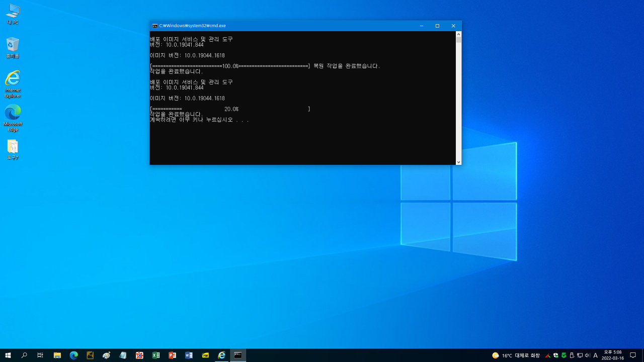
Task: Open the Action Center notifications
Action: point(633,355)
